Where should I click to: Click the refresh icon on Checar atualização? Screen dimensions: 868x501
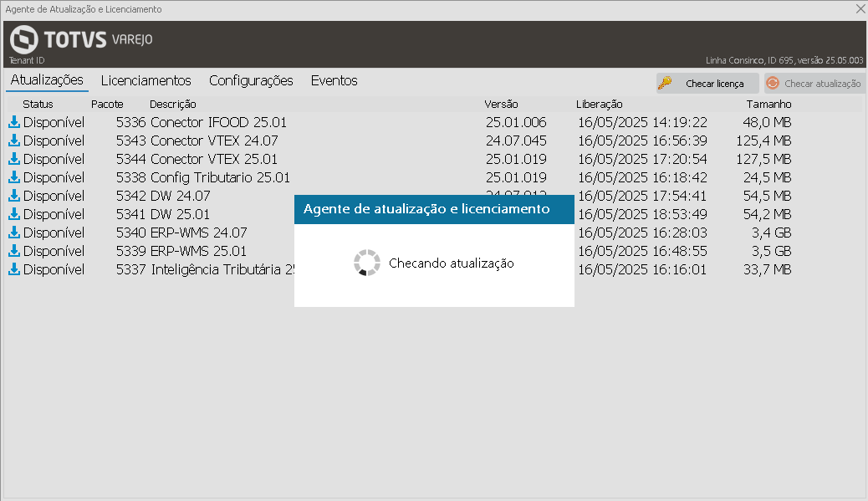773,83
